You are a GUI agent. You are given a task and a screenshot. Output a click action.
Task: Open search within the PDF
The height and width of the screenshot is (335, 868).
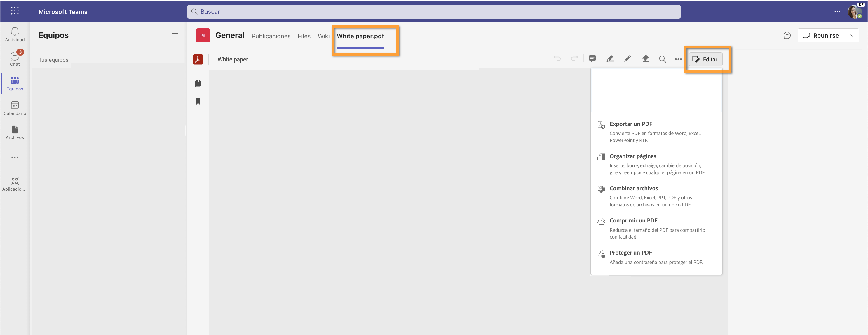pyautogui.click(x=663, y=59)
